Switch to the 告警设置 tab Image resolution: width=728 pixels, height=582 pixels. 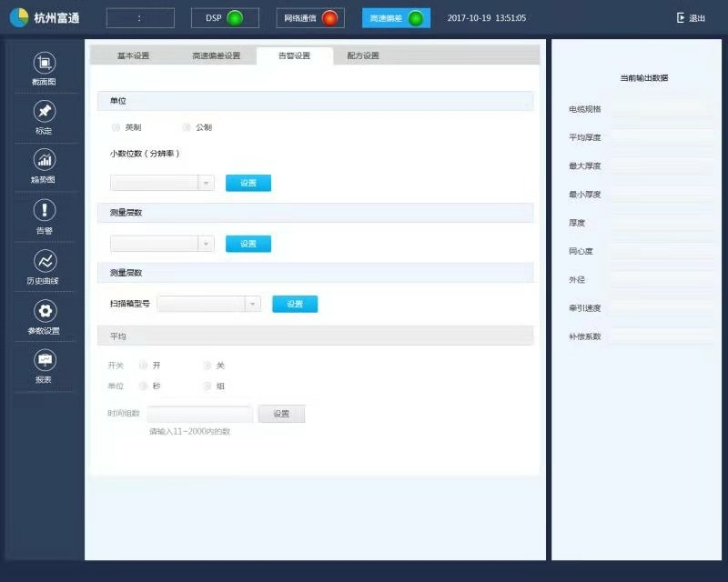pos(294,55)
